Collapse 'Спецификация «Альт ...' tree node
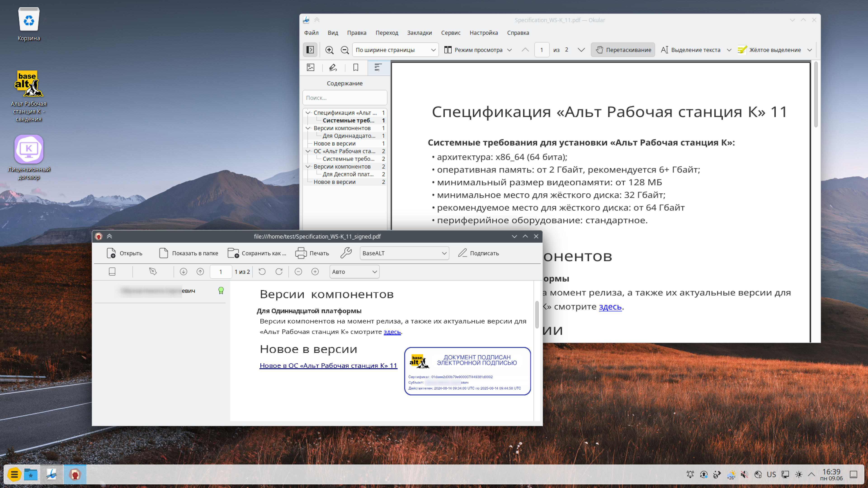 click(x=308, y=113)
